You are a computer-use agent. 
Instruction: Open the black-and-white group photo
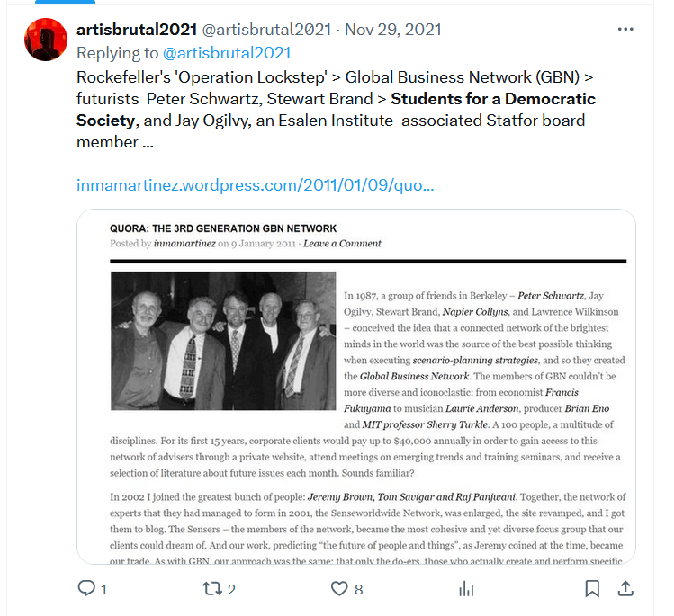pos(223,341)
